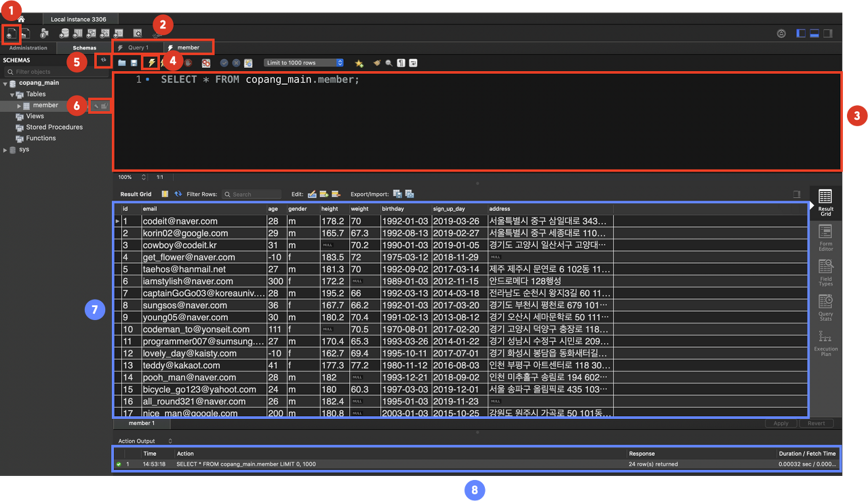Open the schema inspector from main toolbar

(45, 33)
